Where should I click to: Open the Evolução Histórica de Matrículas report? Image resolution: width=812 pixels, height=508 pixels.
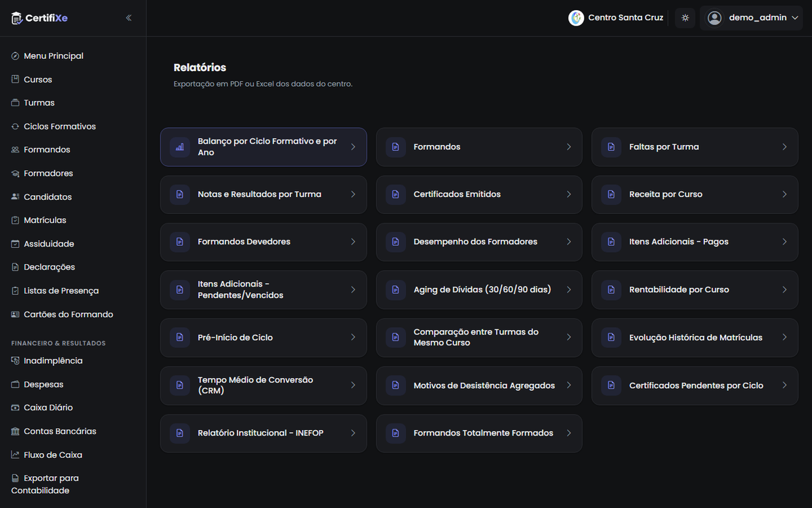pyautogui.click(x=695, y=337)
